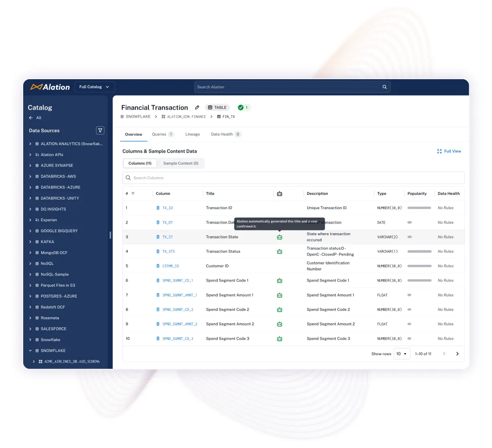The width and height of the screenshot is (492, 448).
Task: Edit the Financial Transaction title pencil
Action: click(x=197, y=108)
